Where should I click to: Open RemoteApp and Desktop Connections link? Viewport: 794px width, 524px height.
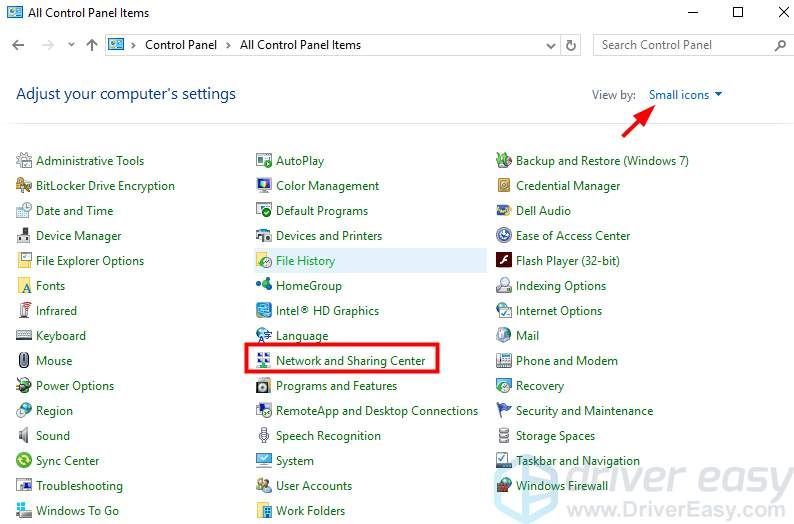click(377, 411)
